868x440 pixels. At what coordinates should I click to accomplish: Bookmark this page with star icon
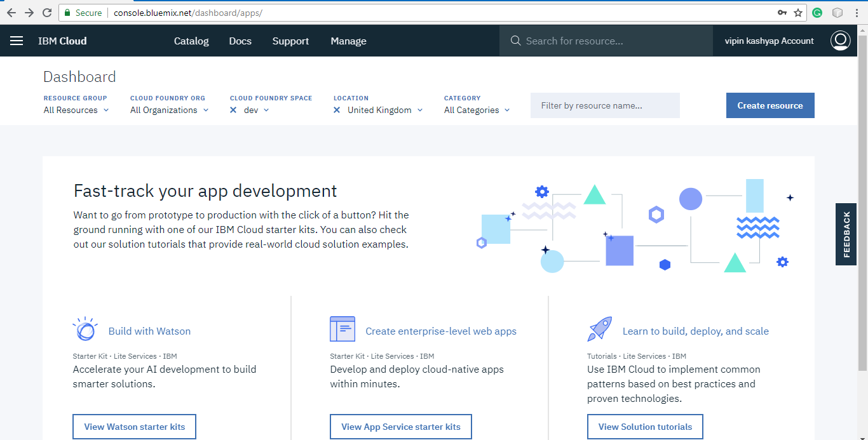[x=798, y=13]
